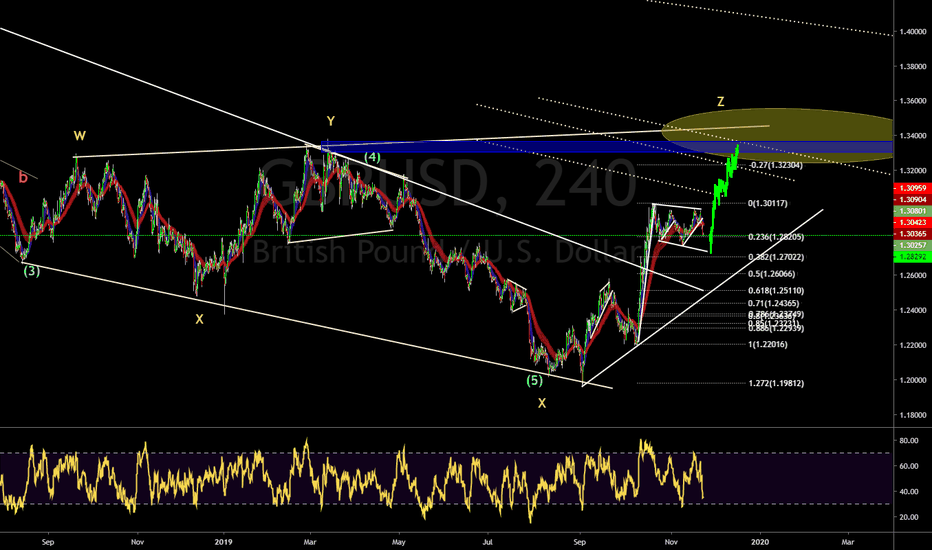
Task: Click the yellow W wave label
Action: [x=77, y=135]
